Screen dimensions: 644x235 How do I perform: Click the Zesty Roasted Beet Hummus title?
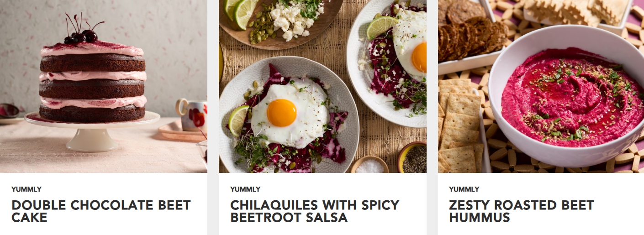coord(522,211)
